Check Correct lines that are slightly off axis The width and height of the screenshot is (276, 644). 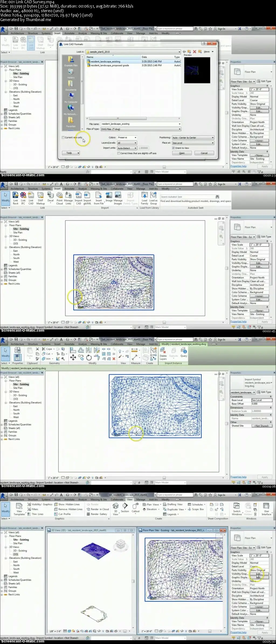point(119,153)
